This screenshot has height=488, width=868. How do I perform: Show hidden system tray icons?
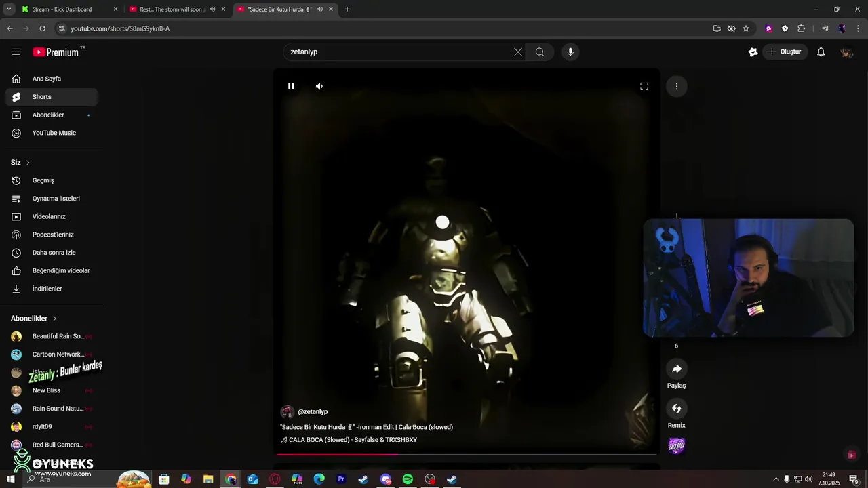tap(776, 479)
